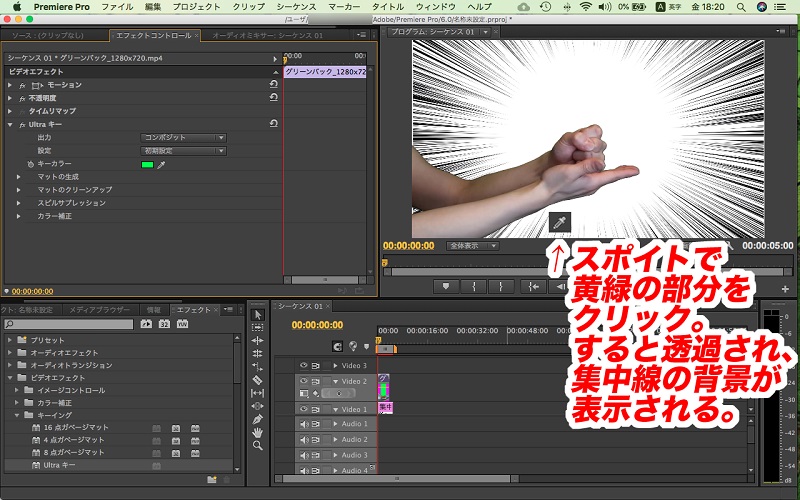Click Video 2 keyframe navigator control
Image resolution: width=800 pixels, height=500 pixels.
(x=338, y=393)
